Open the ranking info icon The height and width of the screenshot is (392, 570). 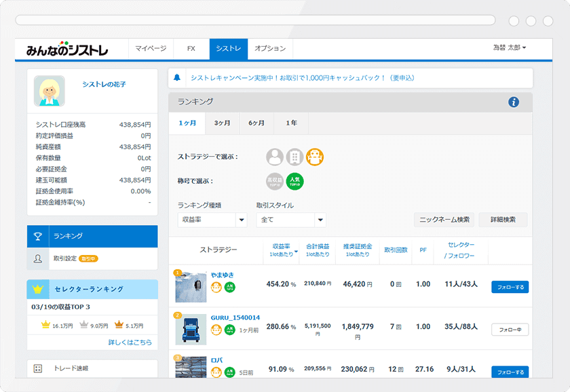click(514, 100)
